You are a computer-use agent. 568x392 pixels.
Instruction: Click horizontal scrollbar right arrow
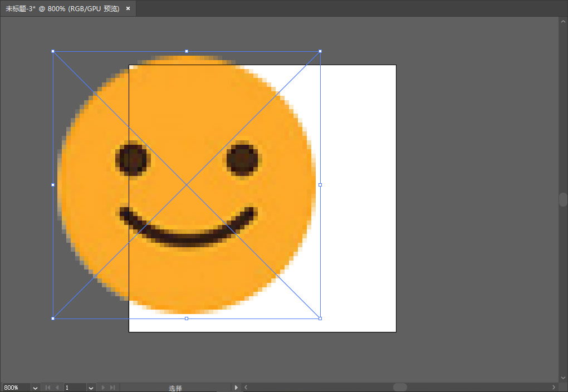554,388
